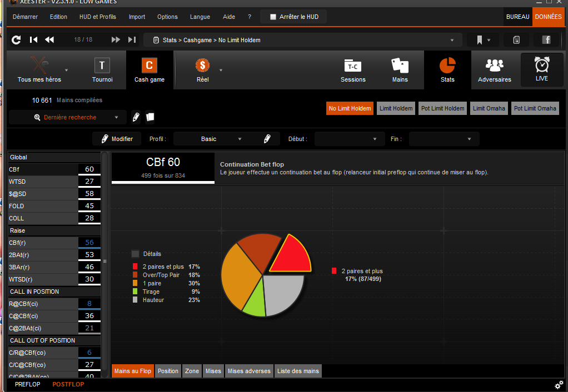The width and height of the screenshot is (568, 392).
Task: Open the Adversaires view
Action: pos(495,70)
